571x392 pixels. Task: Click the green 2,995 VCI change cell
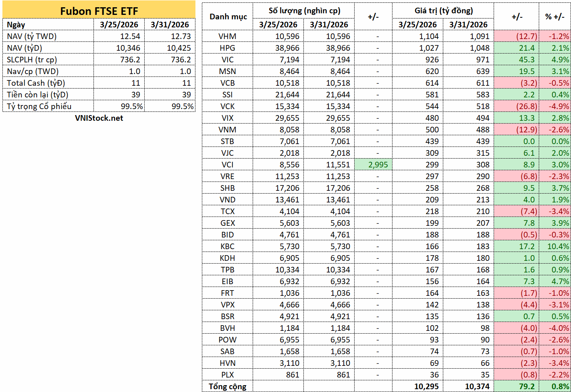click(x=374, y=165)
